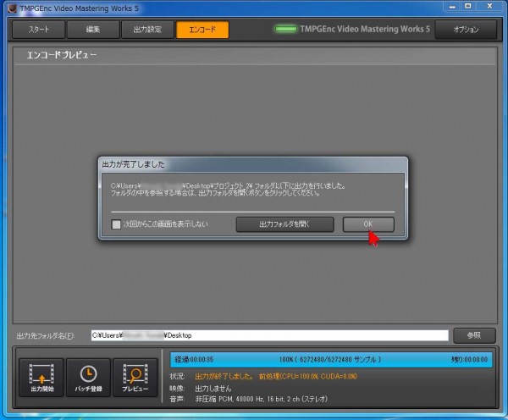This screenshot has width=508, height=420.
Task: Click the プレビュー magnifier icon button
Action: pyautogui.click(x=135, y=378)
